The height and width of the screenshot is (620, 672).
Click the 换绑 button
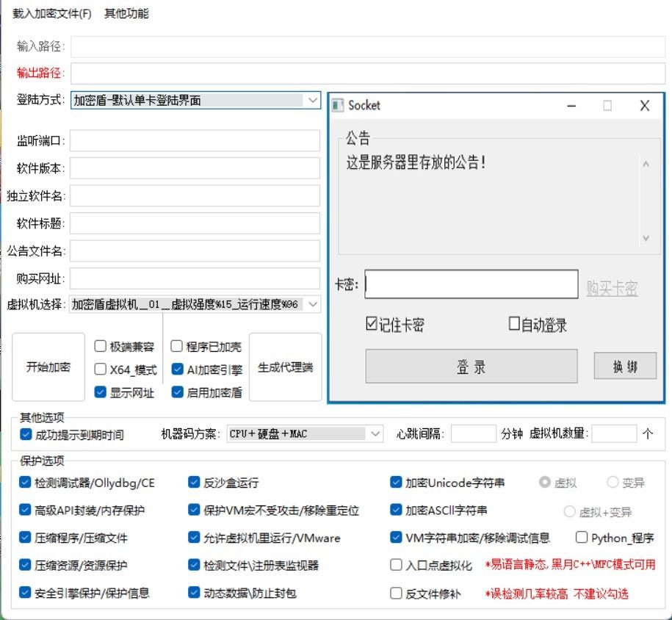tap(625, 367)
